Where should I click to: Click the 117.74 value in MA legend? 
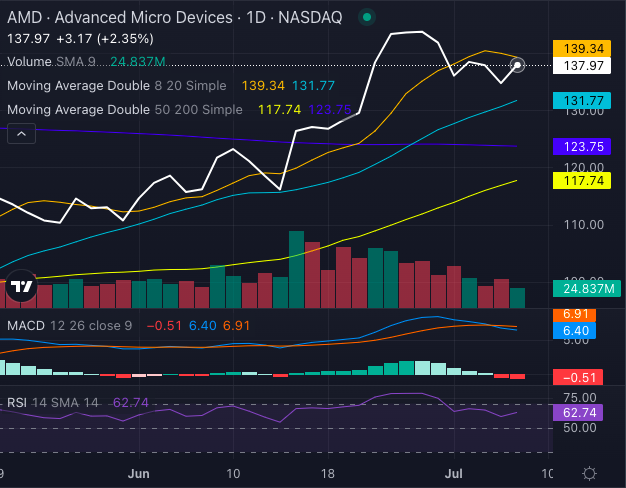click(x=279, y=110)
